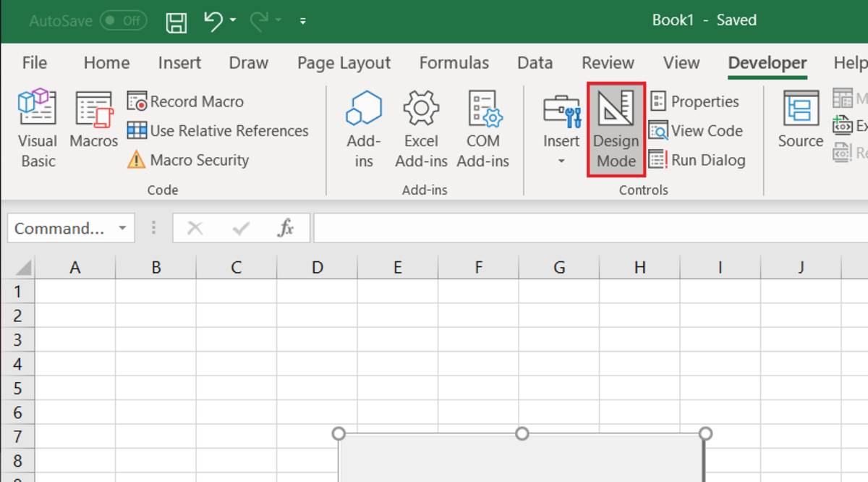Screen dimensions: 868x482
Task: Click the Select All corner triangle
Action: (23, 268)
